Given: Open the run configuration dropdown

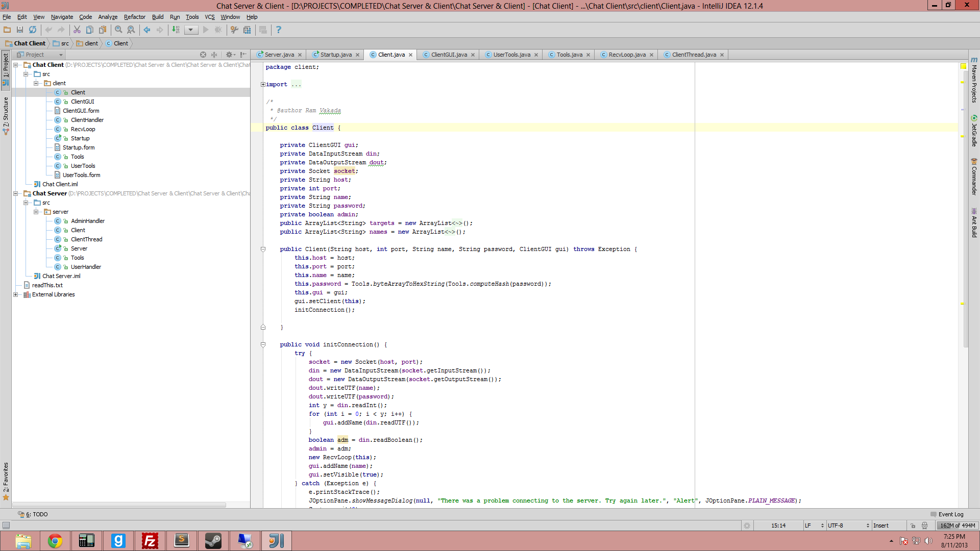Looking at the screenshot, I should 191,30.
